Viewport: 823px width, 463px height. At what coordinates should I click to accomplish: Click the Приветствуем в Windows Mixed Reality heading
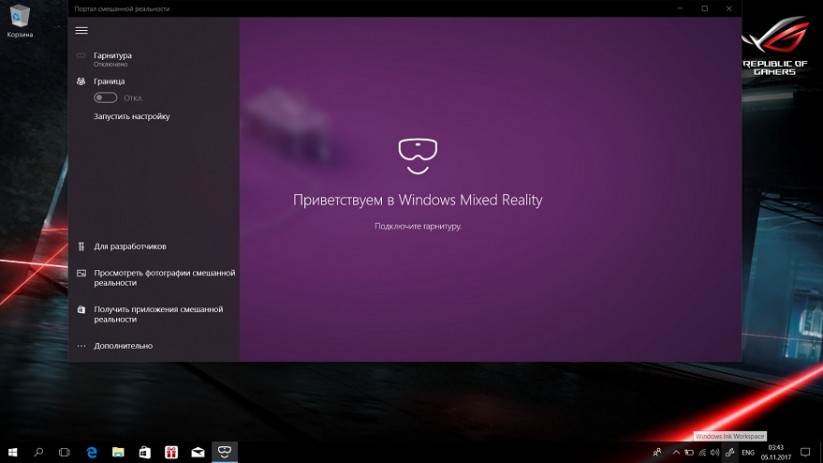(418, 200)
